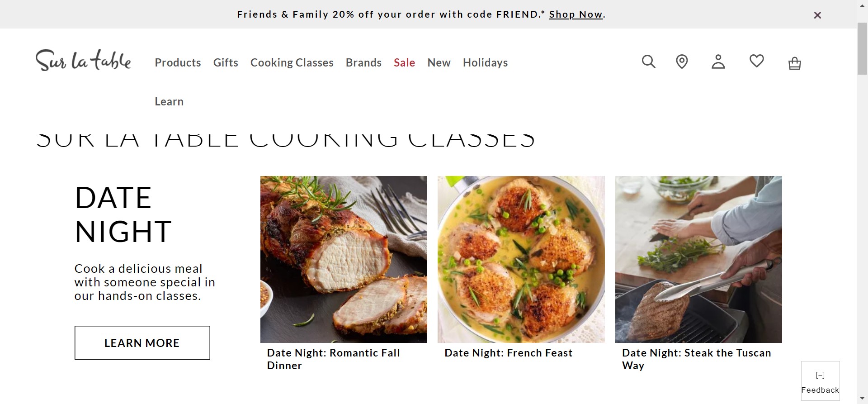Viewport: 868px width, 404px height.
Task: Go to the Brands menu item
Action: click(x=363, y=62)
